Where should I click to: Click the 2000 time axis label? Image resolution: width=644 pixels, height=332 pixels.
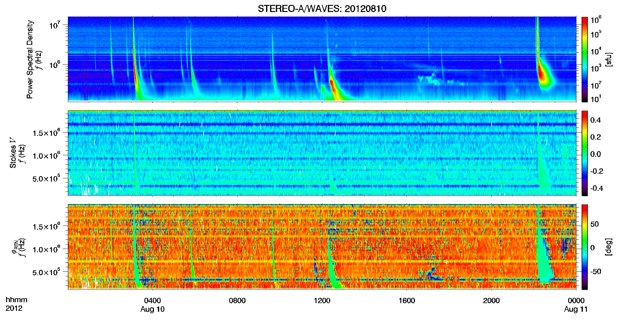coord(491,301)
